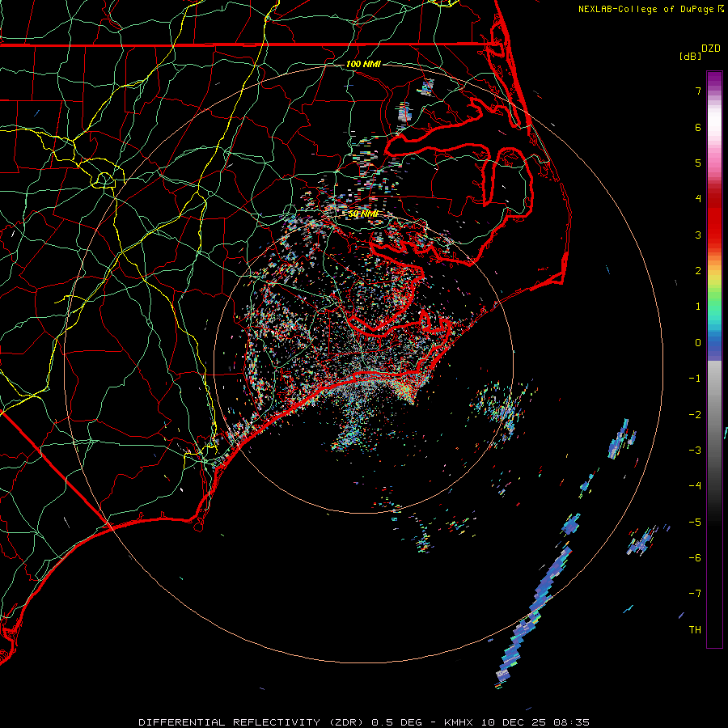The image size is (728, 728).
Task: Click the 0 value on color scale
Action: click(698, 343)
